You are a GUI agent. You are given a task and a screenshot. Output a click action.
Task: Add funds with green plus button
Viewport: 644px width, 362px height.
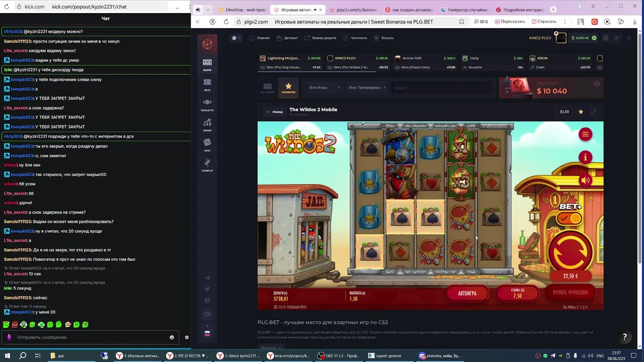[594, 38]
